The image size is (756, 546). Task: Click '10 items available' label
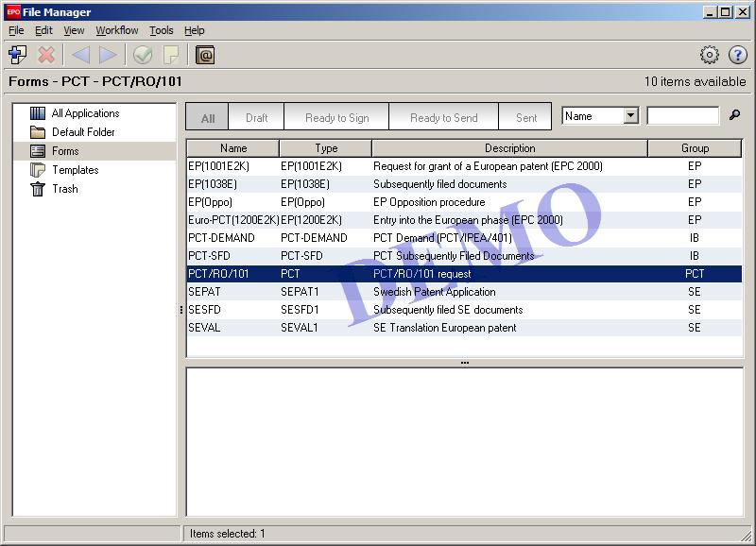point(695,81)
